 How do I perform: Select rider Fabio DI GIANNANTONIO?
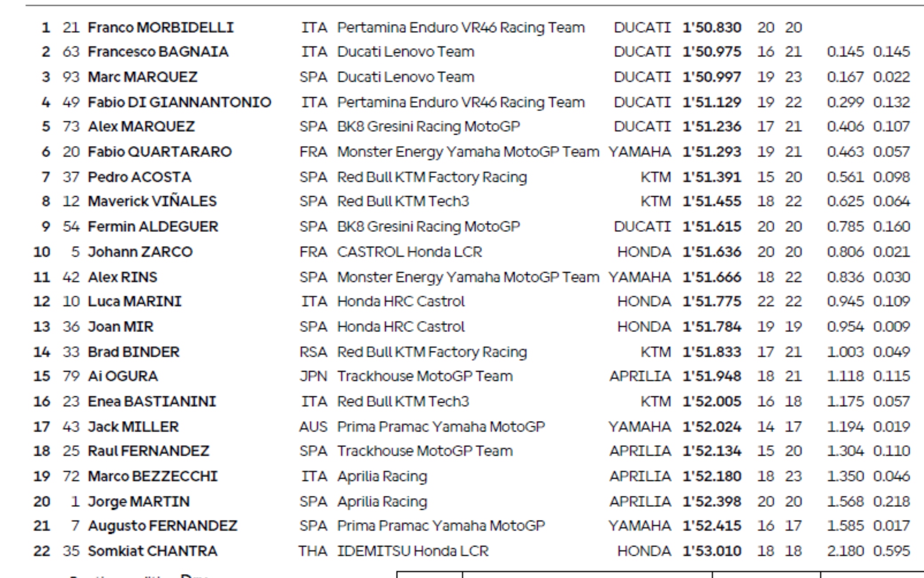click(179, 103)
